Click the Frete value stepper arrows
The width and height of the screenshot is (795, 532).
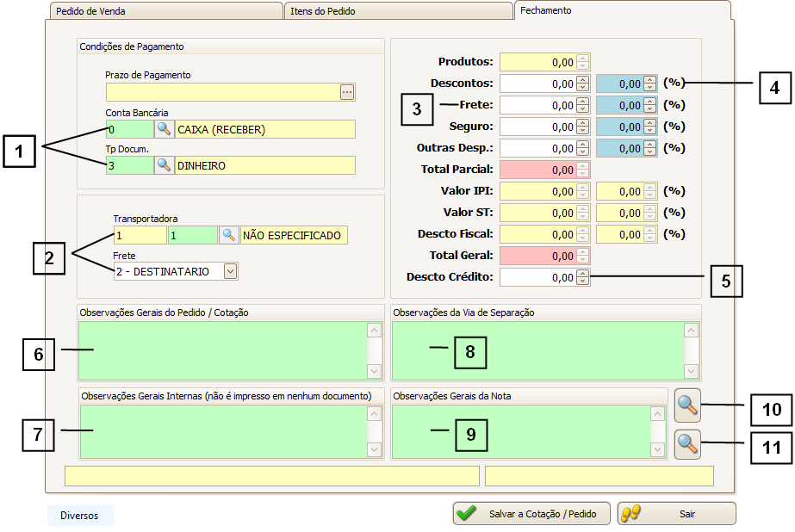(583, 105)
